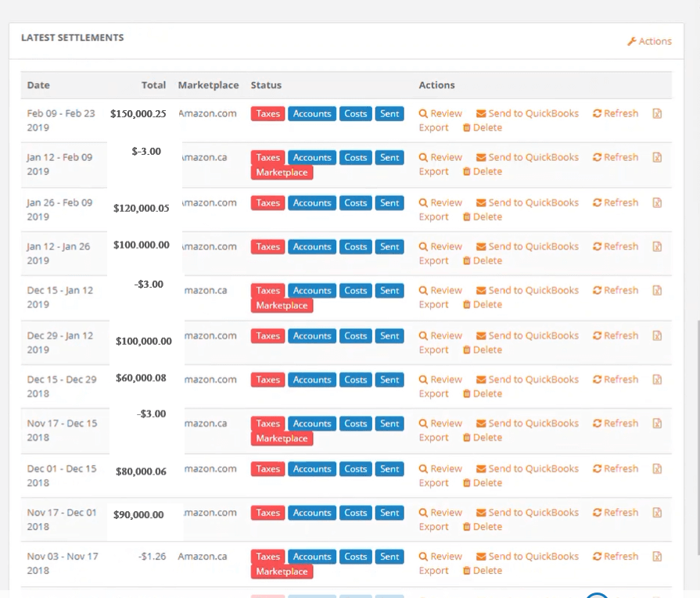Image resolution: width=700 pixels, height=598 pixels.
Task: Select the $80,000.06 total amount
Action: point(141,471)
